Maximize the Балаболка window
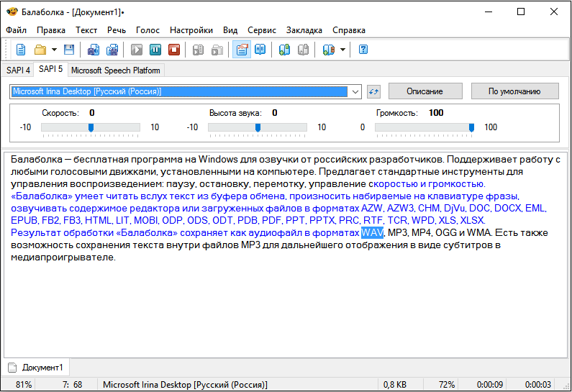Viewport: 572px width, 392px height. point(521,12)
